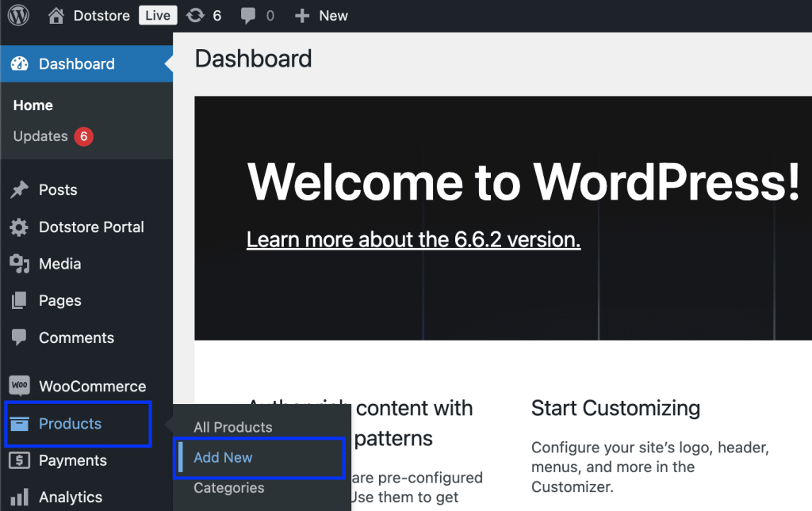Click the WooCommerce Woo icon
The image size is (812, 511).
[19, 385]
